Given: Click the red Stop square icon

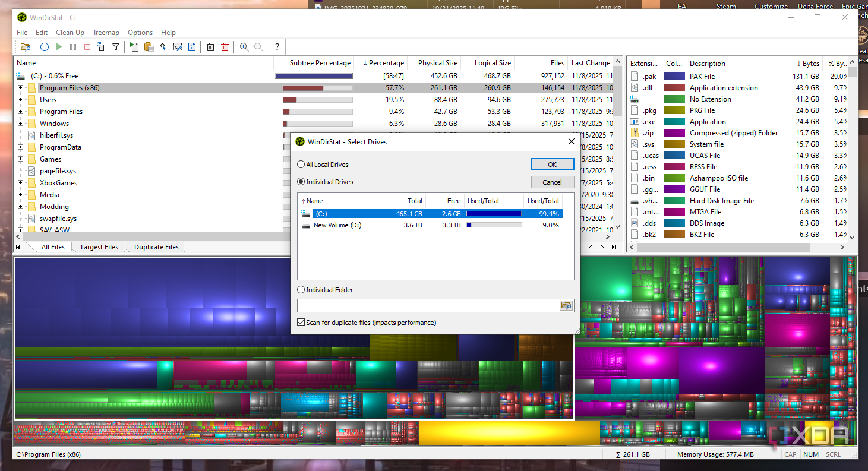Looking at the screenshot, I should pos(87,47).
